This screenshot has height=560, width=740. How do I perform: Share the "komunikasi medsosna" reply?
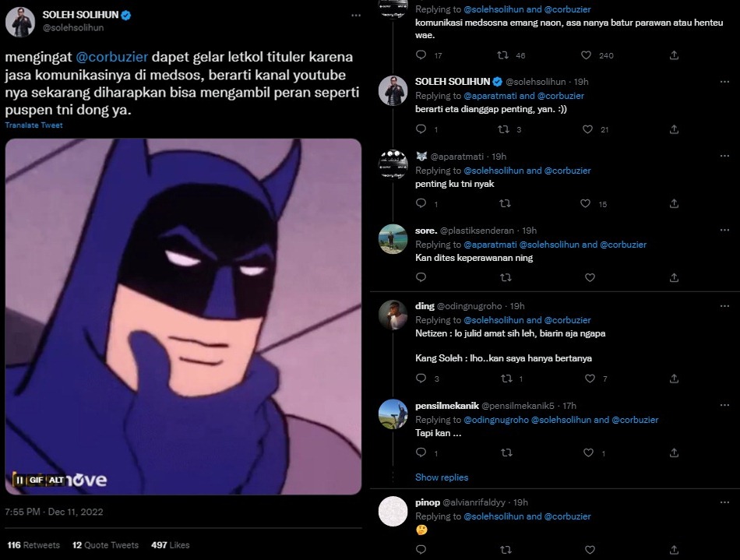pos(674,55)
